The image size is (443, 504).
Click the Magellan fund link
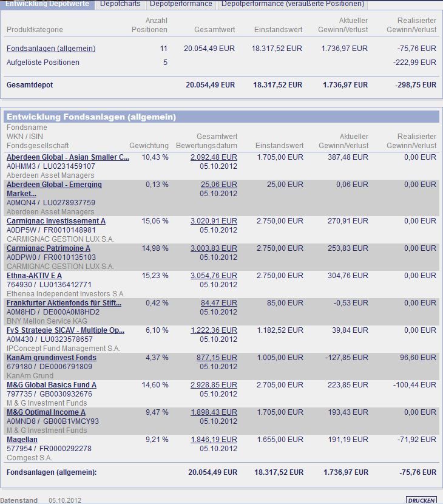[x=22, y=440]
